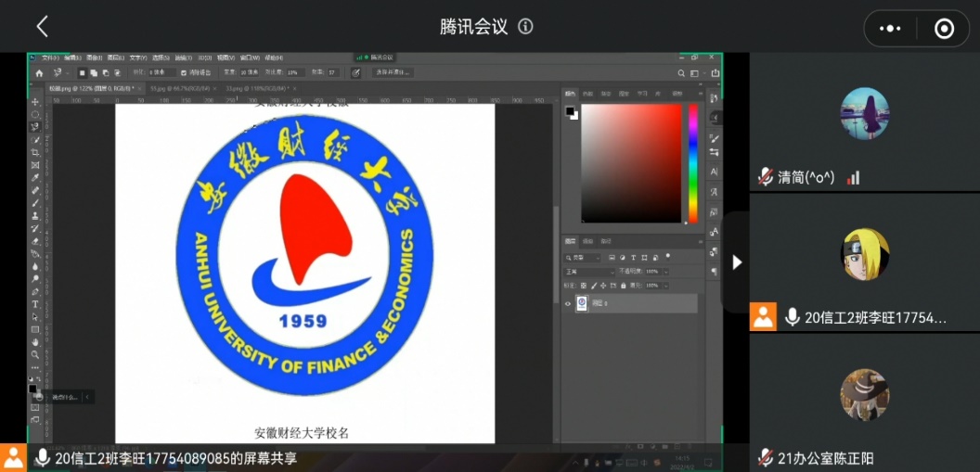980x472 pixels.
Task: Select the Clone Stamp tool
Action: click(35, 216)
